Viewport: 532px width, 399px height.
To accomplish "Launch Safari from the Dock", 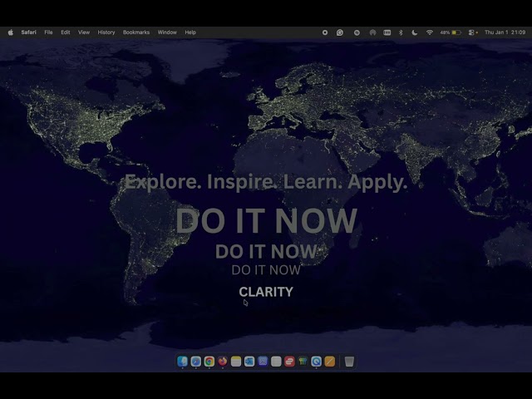I will pyautogui.click(x=196, y=362).
